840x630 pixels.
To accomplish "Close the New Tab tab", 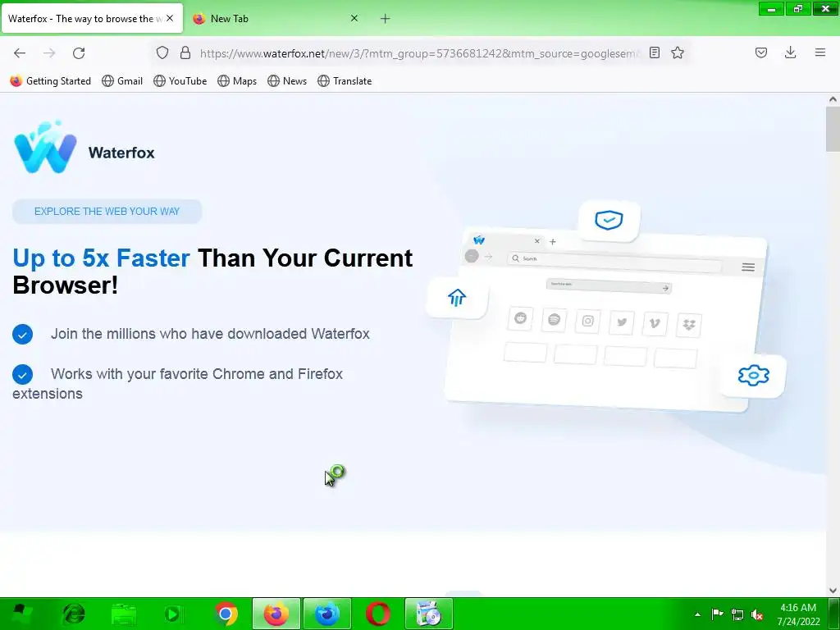I will point(354,18).
